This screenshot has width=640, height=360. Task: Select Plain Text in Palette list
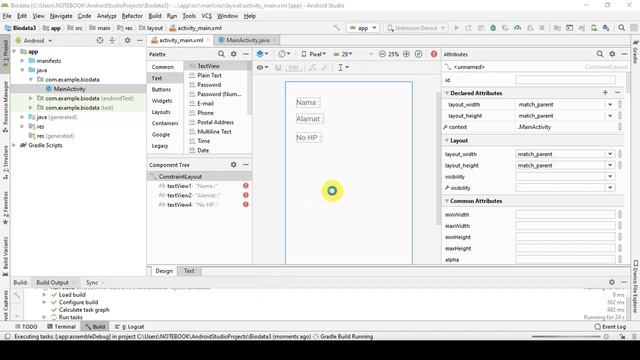[209, 75]
